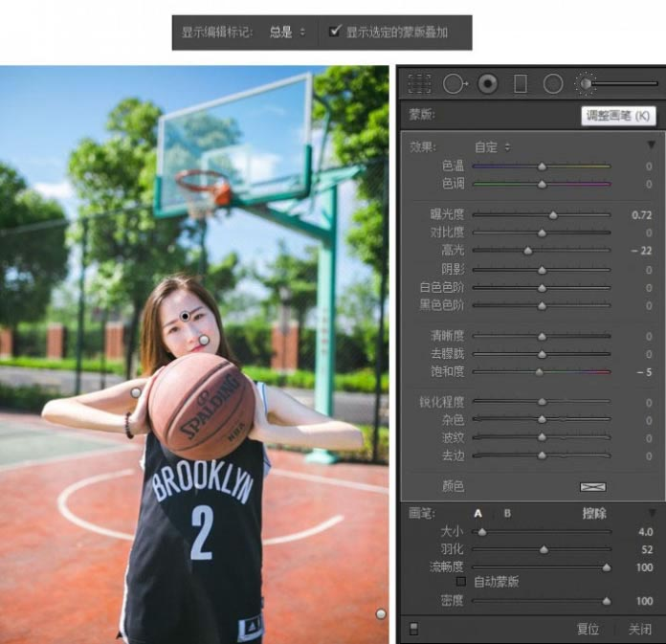The image size is (666, 644).
Task: Collapse the effect sliders disclosure triangle
Action: click(x=651, y=145)
